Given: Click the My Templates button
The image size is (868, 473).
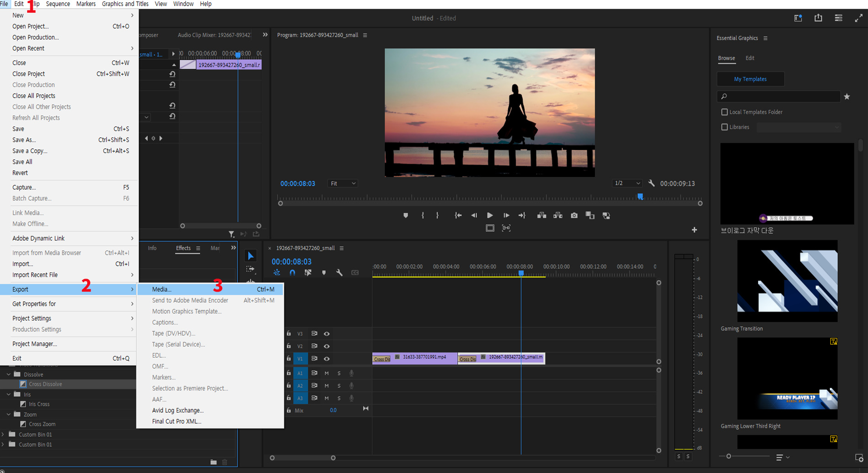Looking at the screenshot, I should click(x=750, y=79).
